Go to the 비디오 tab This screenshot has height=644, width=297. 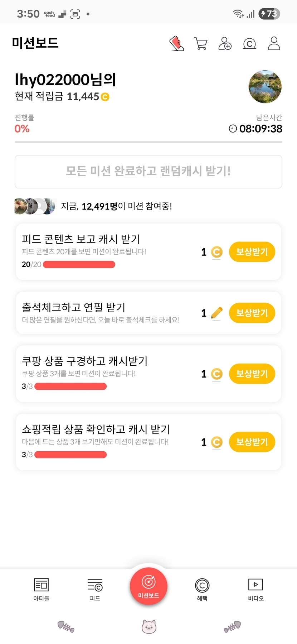tap(255, 589)
